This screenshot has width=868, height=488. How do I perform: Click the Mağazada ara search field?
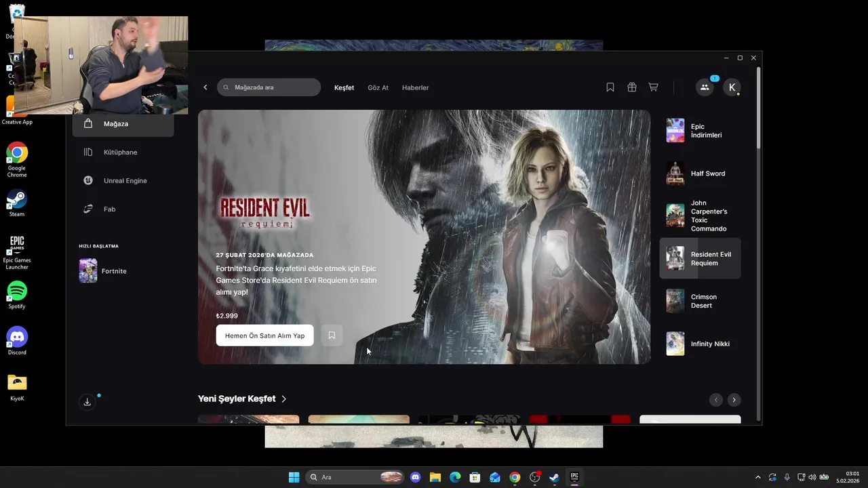(x=269, y=87)
